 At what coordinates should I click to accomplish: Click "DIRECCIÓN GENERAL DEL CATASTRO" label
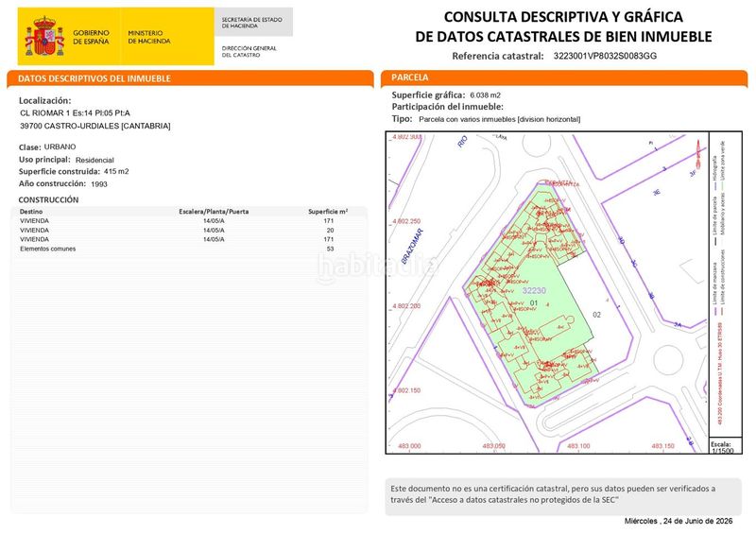tap(249, 52)
